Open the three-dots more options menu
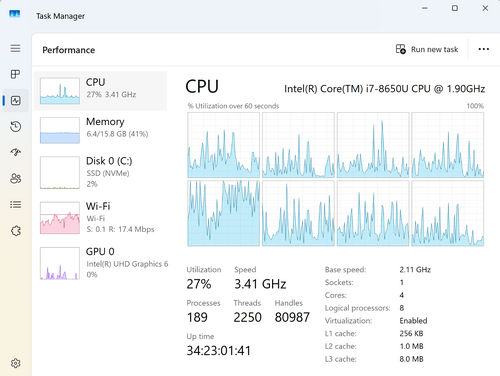Screen dimensions: 500x376 (x=484, y=49)
